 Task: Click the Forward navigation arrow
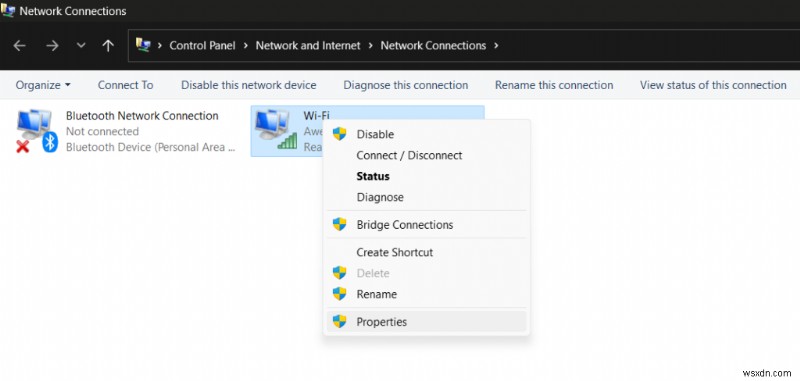[x=52, y=46]
